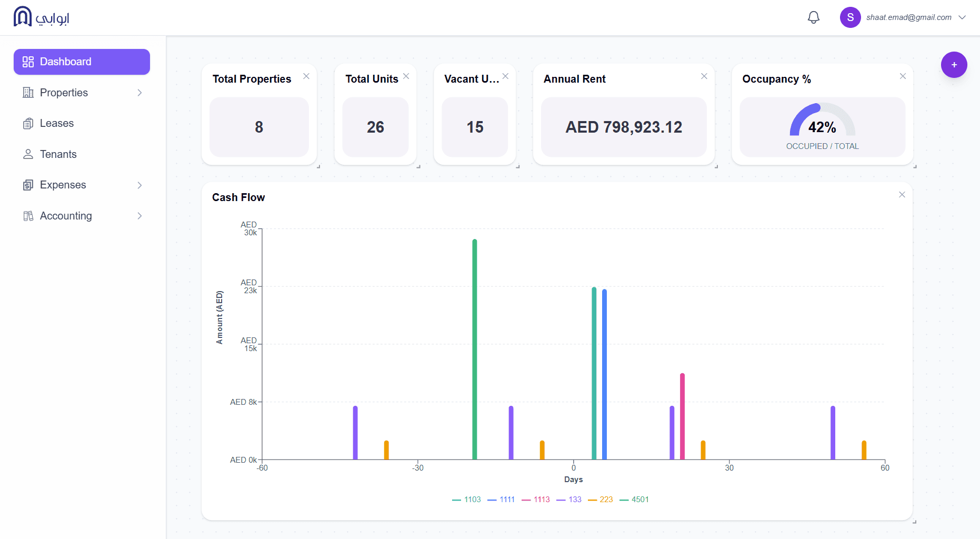Dismiss the Annual Rent card
This screenshot has height=539, width=980.
tap(704, 76)
